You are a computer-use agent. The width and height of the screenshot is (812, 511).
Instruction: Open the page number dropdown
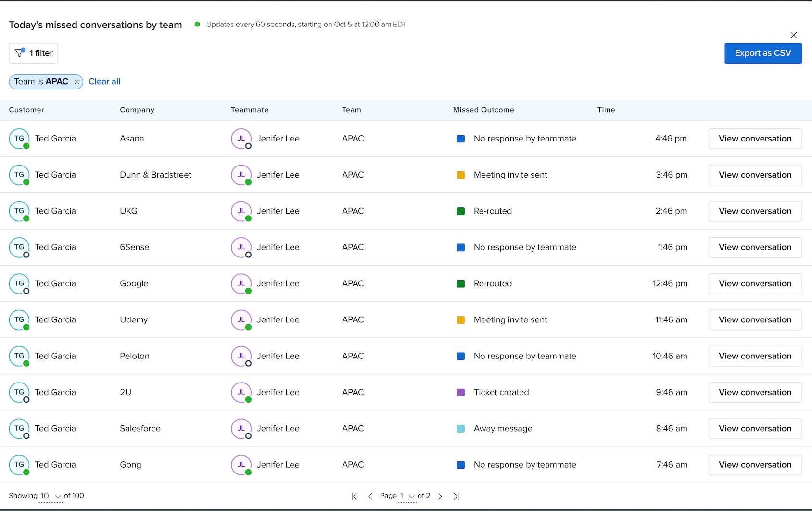[x=407, y=496]
